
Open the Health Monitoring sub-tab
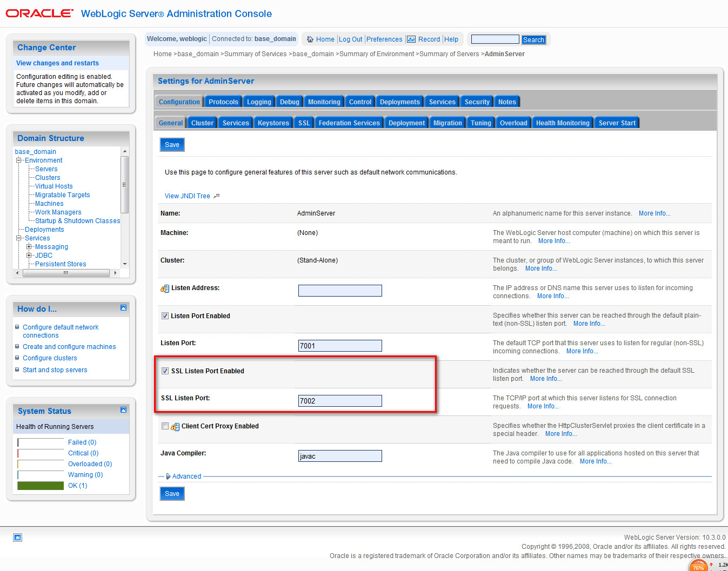563,123
